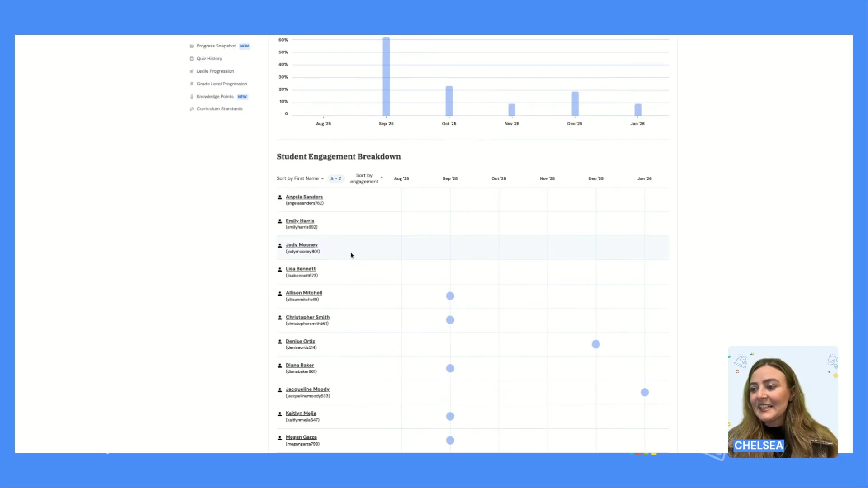Click the Quiz History sidebar icon
The width and height of the screenshot is (868, 488).
tap(192, 59)
